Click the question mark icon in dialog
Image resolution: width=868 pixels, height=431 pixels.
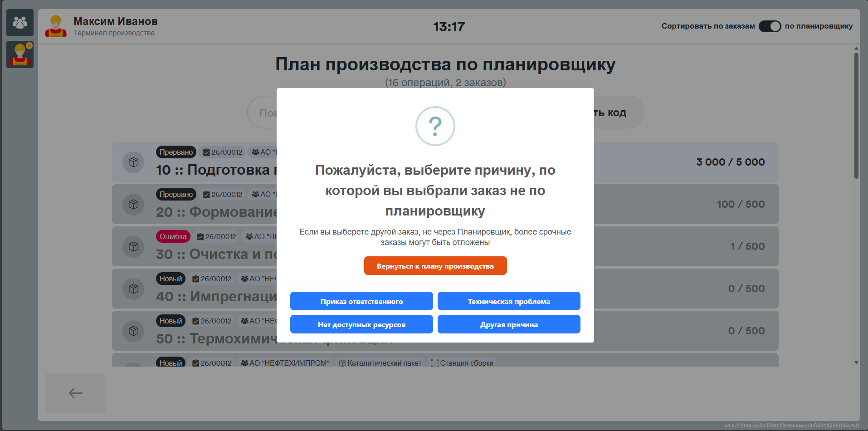pyautogui.click(x=435, y=126)
